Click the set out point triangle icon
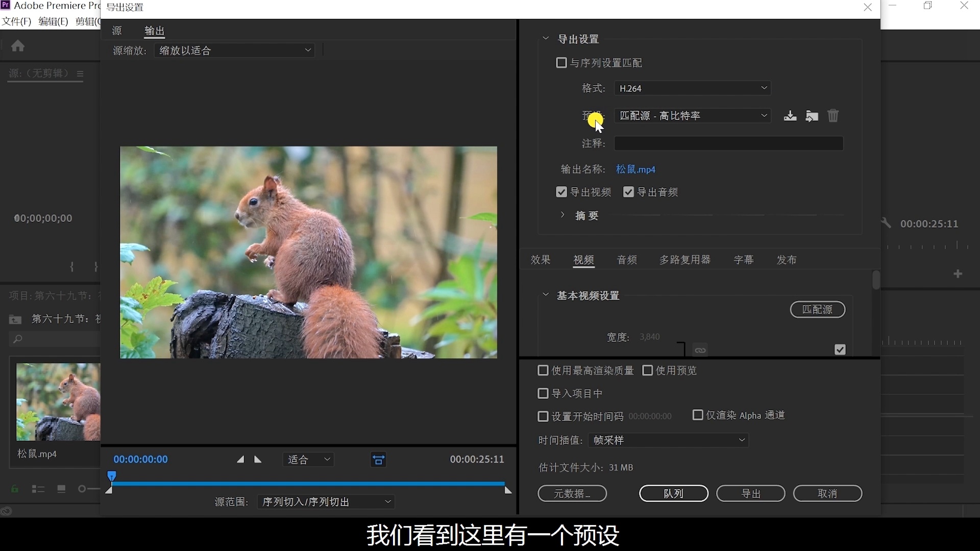This screenshot has height=551, width=980. [x=258, y=460]
